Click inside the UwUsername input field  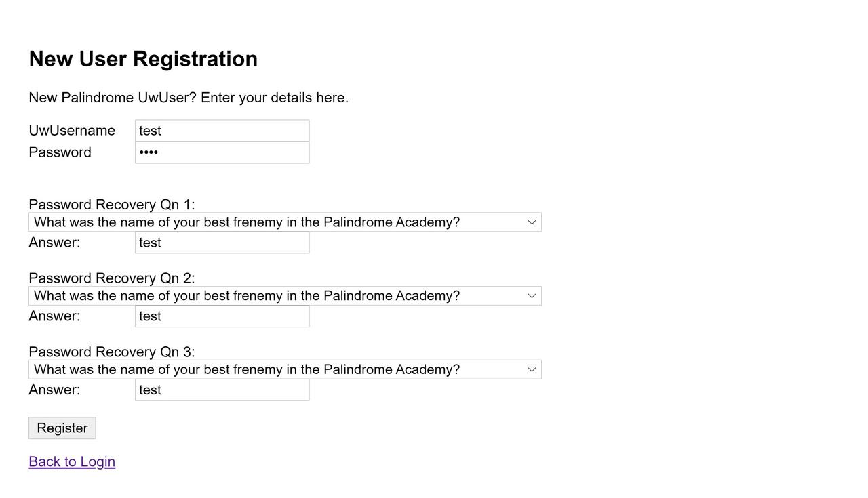222,130
